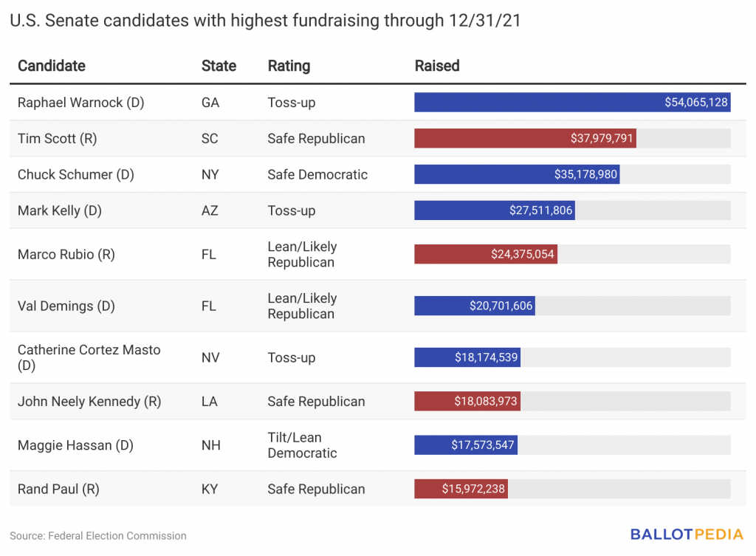The height and width of the screenshot is (556, 756).
Task: Select the Catherine Cortez Masto name cell
Action: click(x=89, y=357)
